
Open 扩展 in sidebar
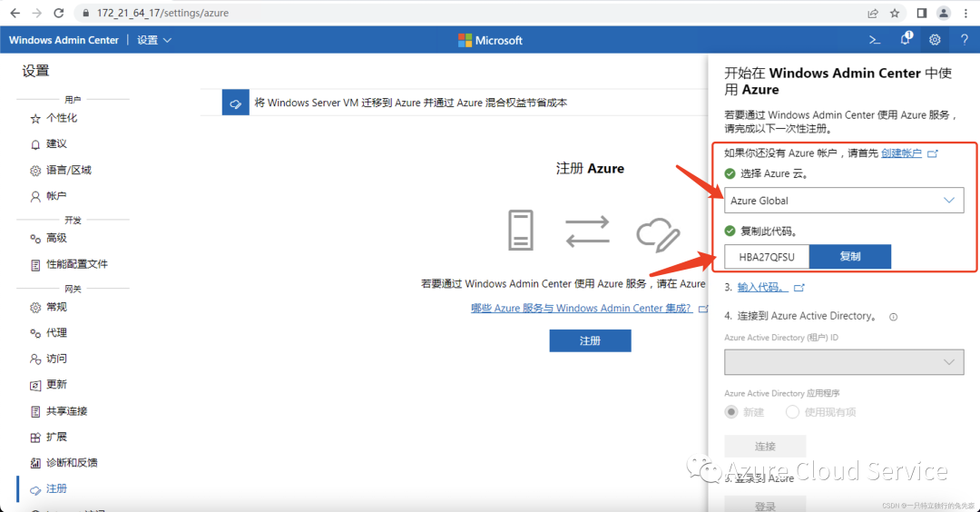56,437
